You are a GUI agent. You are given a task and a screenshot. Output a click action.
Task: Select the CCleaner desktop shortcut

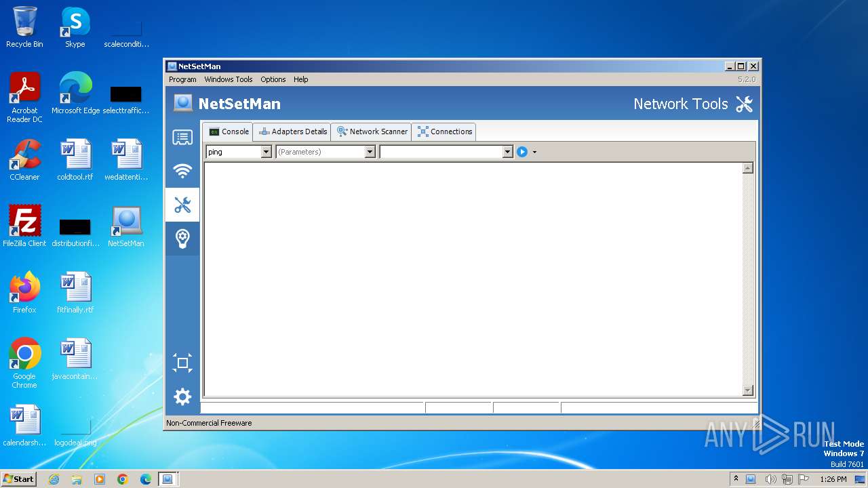click(24, 160)
